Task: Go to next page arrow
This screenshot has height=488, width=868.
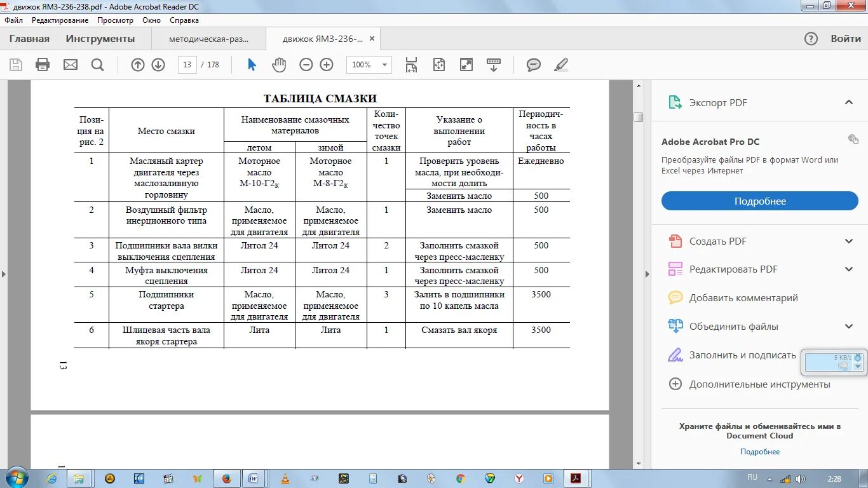Action: pos(158,65)
